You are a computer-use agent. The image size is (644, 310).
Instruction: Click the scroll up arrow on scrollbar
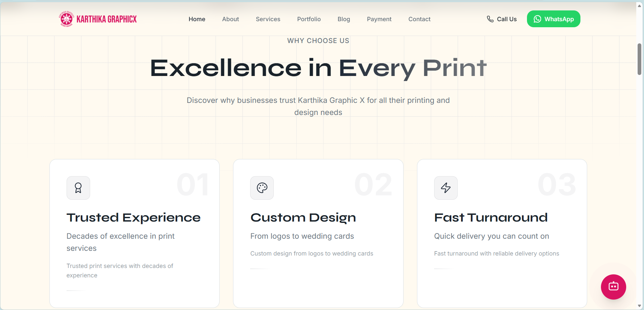(639, 6)
